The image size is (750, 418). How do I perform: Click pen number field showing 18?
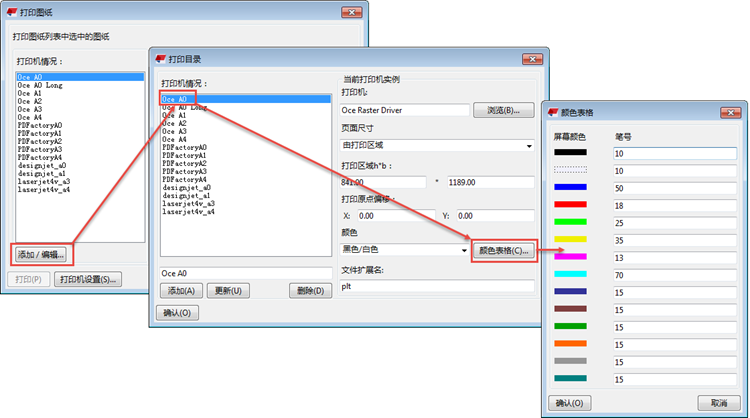tap(675, 206)
